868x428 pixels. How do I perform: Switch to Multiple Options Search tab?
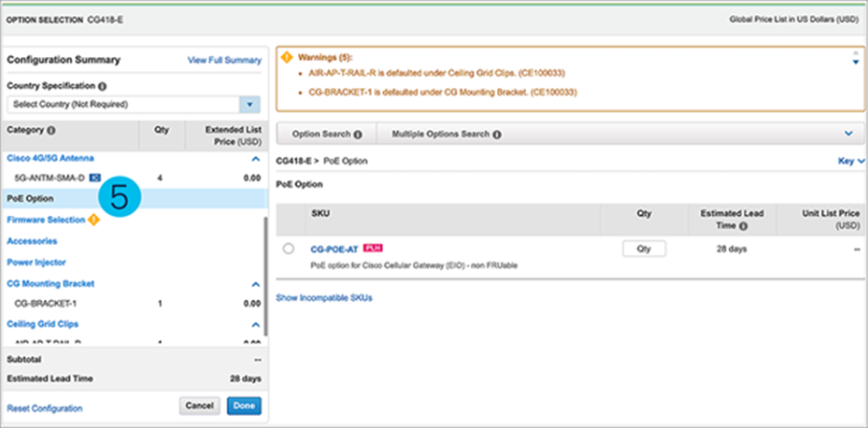pyautogui.click(x=447, y=134)
